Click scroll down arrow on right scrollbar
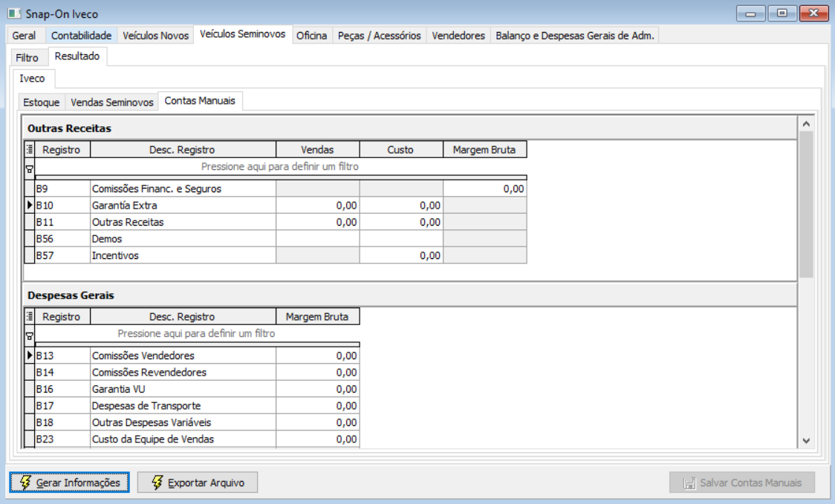Image resolution: width=835 pixels, height=504 pixels. [x=806, y=441]
